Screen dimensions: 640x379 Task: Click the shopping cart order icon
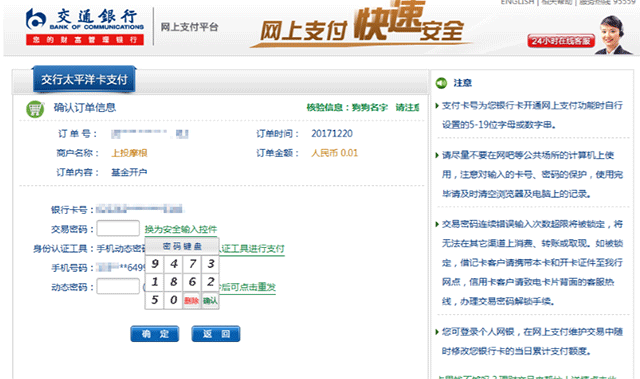pyautogui.click(x=35, y=109)
